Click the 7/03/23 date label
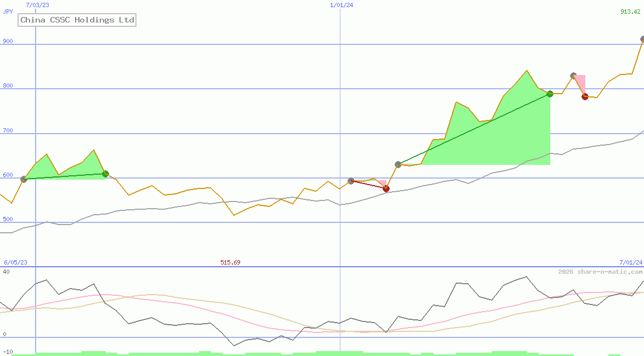 pyautogui.click(x=37, y=5)
